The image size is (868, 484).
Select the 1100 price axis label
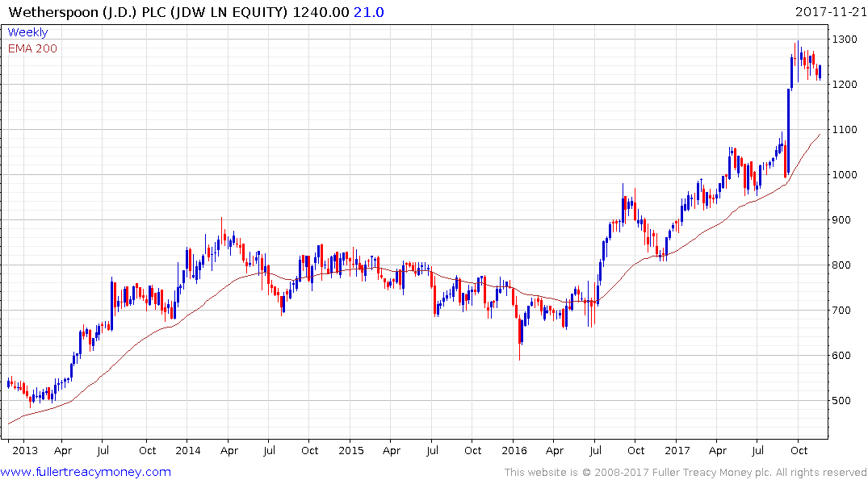845,129
